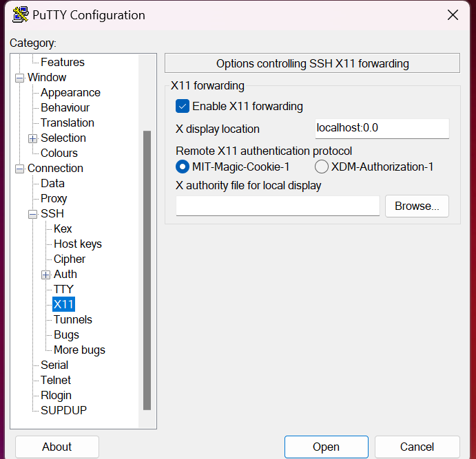Collapse the Connection category node
The image size is (476, 459).
(x=20, y=169)
